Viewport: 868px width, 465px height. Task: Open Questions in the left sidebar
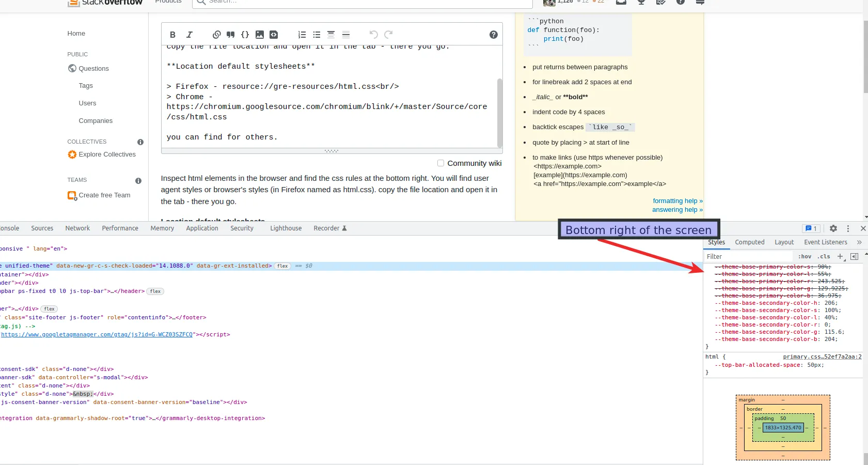pyautogui.click(x=94, y=69)
